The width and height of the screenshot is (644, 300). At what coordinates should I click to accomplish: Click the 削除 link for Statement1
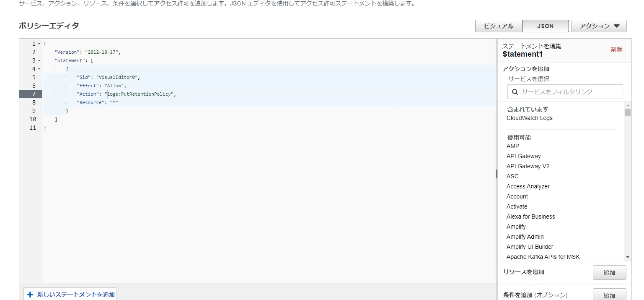click(616, 50)
